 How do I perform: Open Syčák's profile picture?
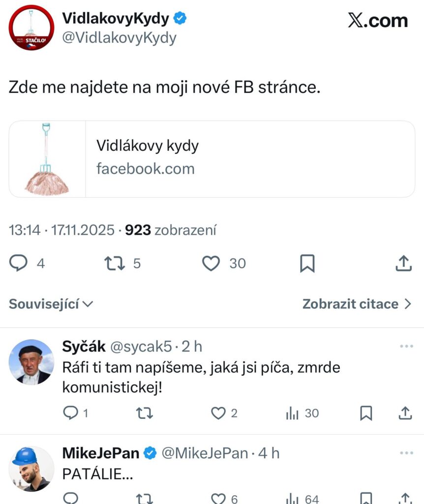tap(31, 362)
